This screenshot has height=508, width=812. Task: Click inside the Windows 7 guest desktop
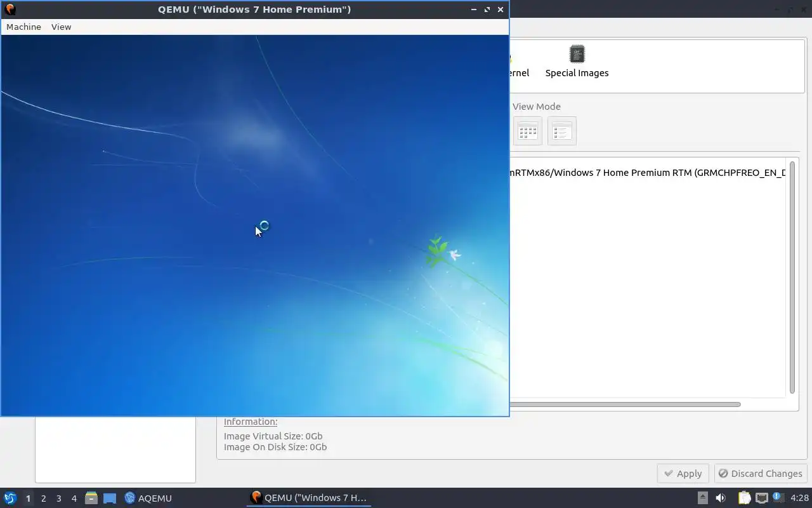pyautogui.click(x=254, y=225)
